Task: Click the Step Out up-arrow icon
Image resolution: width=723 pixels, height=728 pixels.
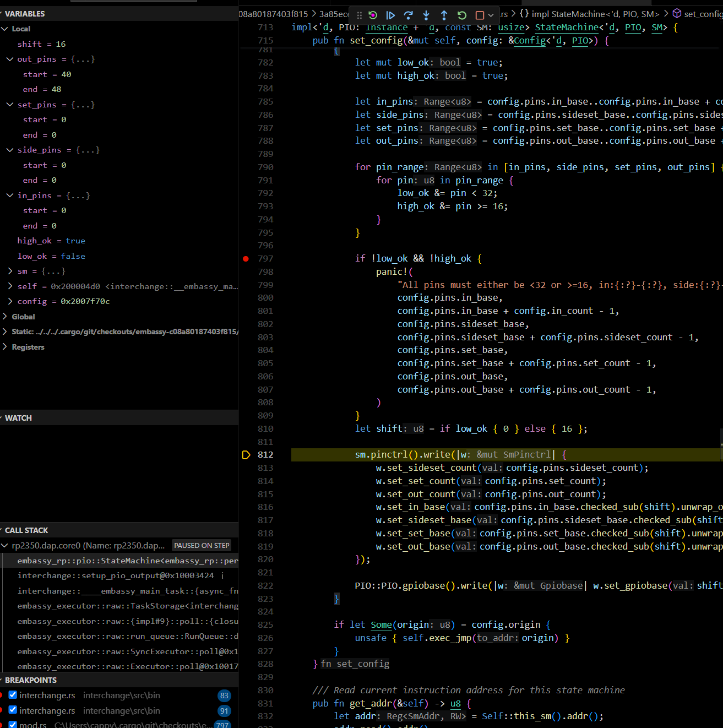Action: pyautogui.click(x=444, y=15)
